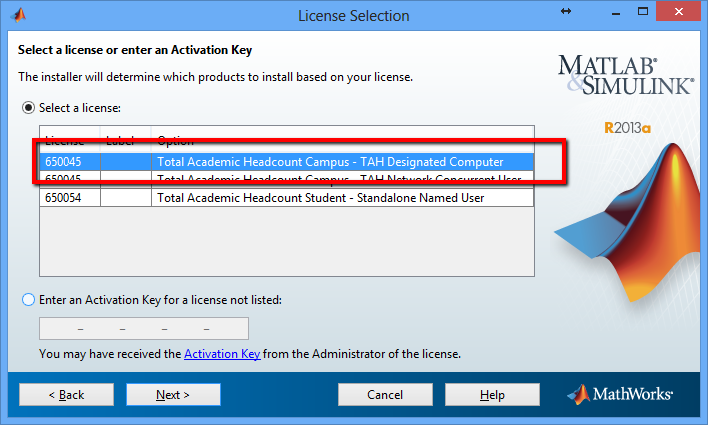Click the R2013a release badge
Screen dimensions: 708x425
click(628, 128)
